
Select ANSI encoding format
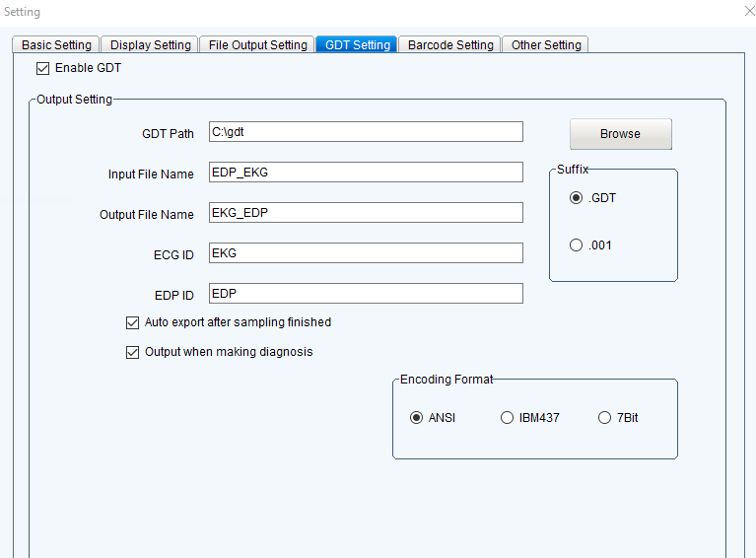[x=417, y=418]
